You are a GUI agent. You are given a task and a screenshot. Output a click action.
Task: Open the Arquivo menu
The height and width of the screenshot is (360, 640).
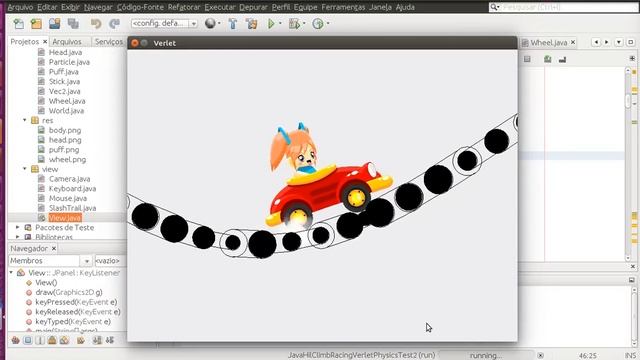point(20,7)
